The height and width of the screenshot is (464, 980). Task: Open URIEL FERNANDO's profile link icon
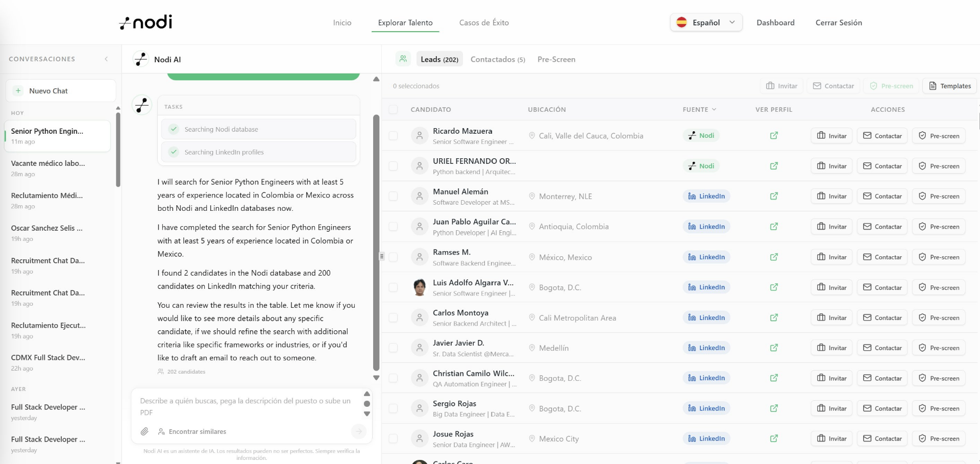pyautogui.click(x=774, y=166)
